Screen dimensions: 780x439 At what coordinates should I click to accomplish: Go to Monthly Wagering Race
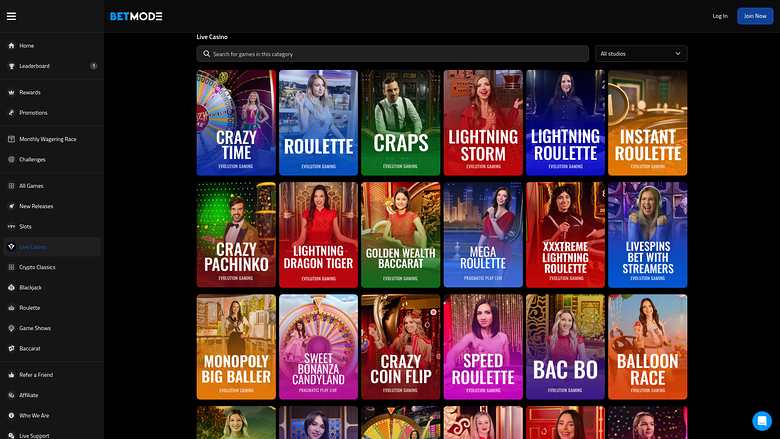coord(48,139)
